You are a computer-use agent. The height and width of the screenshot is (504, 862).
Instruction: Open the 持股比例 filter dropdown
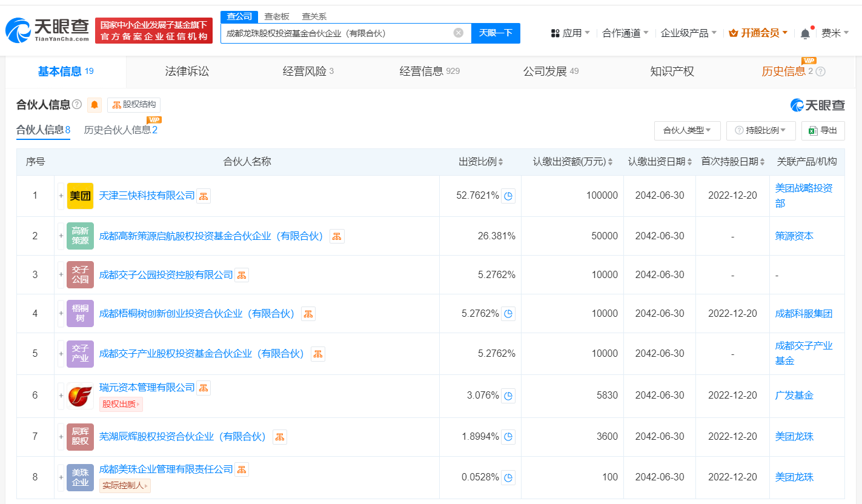tap(761, 130)
